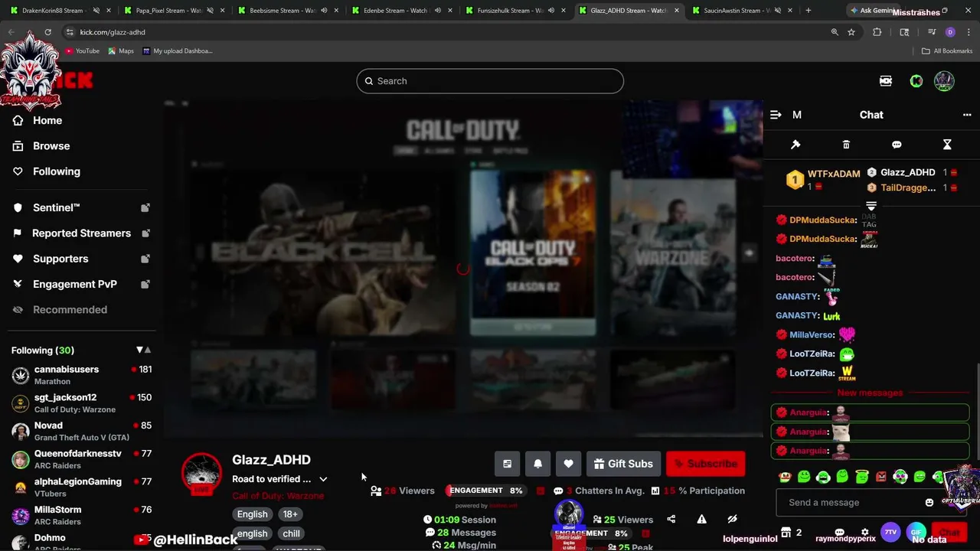Viewport: 980px width, 551px height.
Task: Open chat settings gear icon
Action: [865, 533]
